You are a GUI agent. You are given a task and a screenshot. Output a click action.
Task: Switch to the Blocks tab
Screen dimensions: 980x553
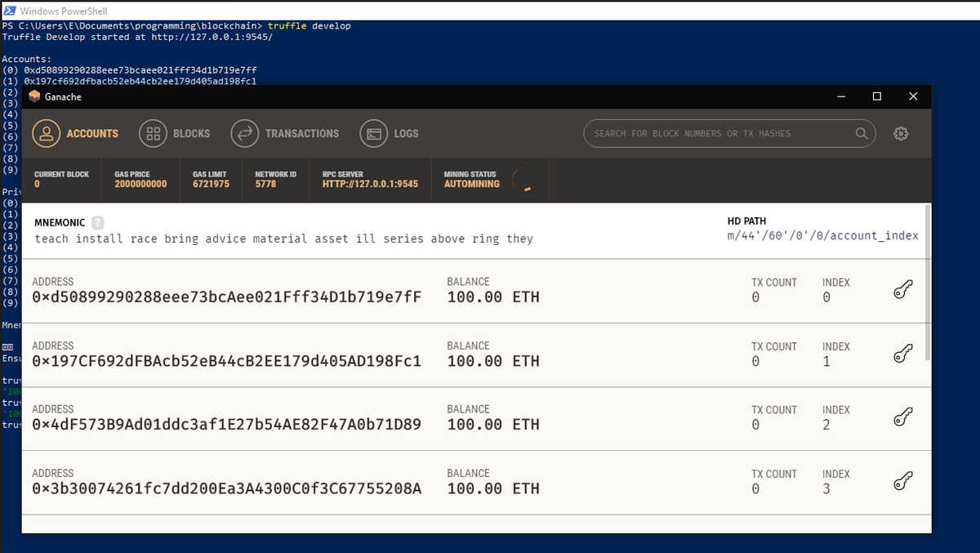click(x=154, y=133)
